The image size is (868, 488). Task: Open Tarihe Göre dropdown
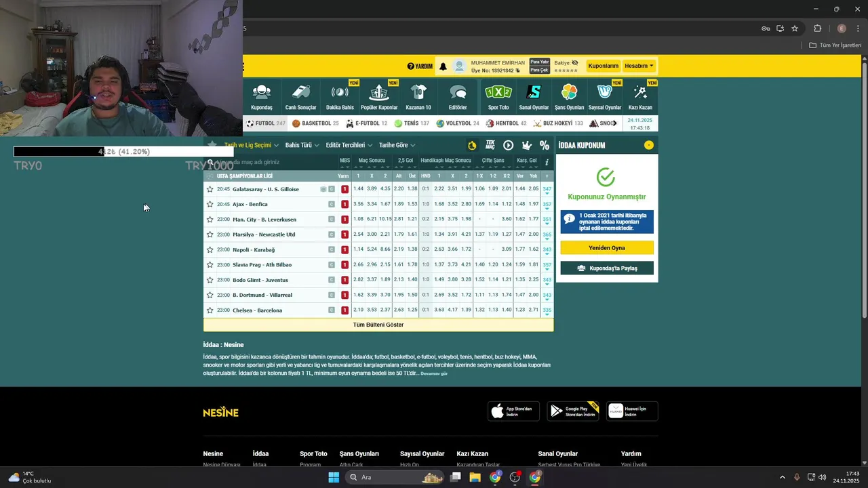click(397, 145)
